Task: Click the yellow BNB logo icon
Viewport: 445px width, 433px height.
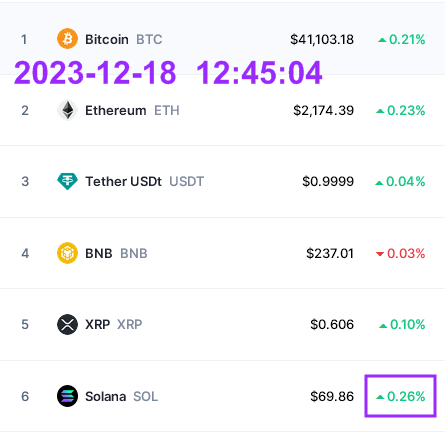Action: coord(67,253)
